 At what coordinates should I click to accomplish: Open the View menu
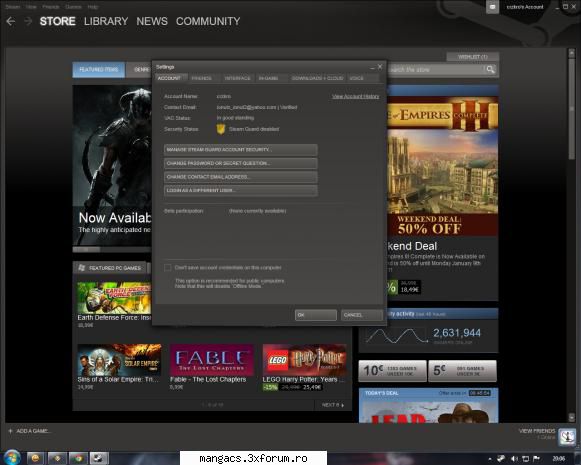[x=31, y=7]
